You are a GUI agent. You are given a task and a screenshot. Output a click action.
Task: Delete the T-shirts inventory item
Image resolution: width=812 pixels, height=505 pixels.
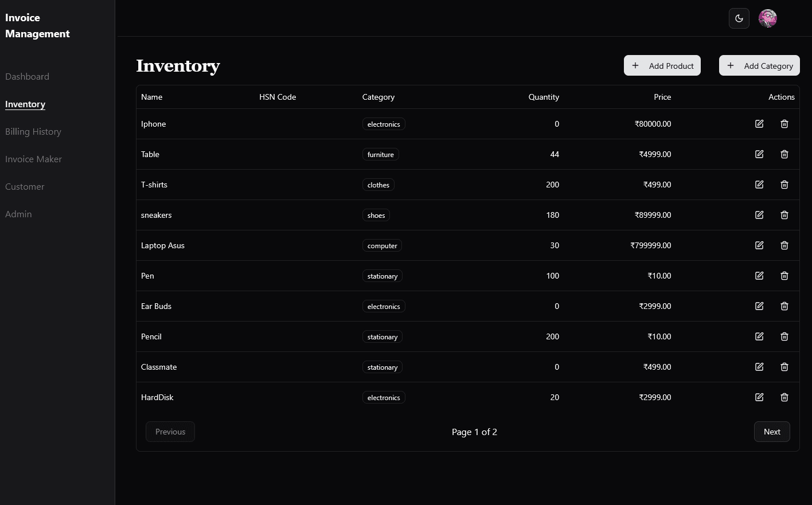tap(784, 185)
